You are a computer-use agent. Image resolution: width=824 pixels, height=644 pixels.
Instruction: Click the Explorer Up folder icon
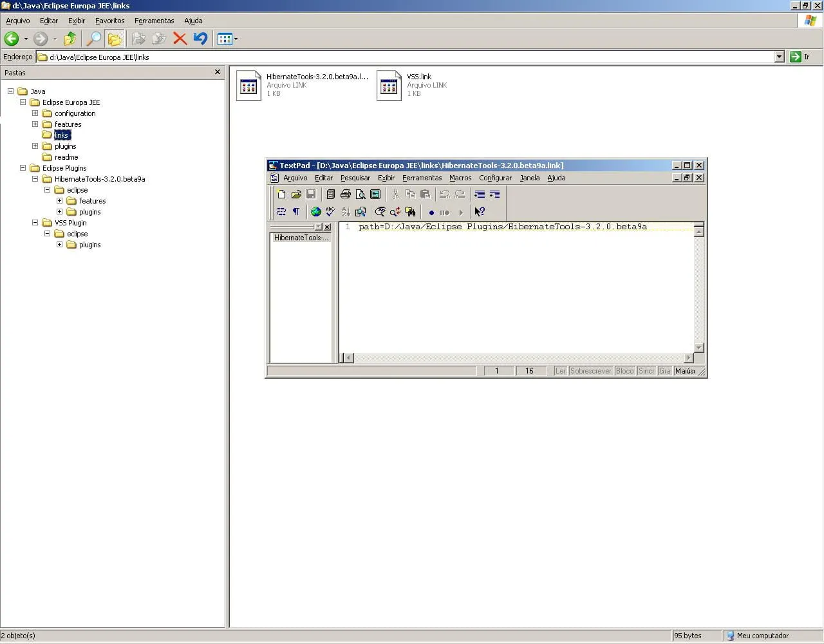coord(70,39)
